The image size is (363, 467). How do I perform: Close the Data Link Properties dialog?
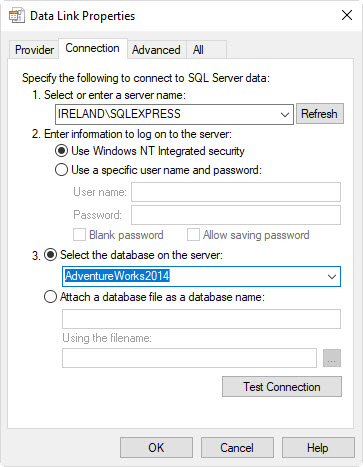(347, 15)
